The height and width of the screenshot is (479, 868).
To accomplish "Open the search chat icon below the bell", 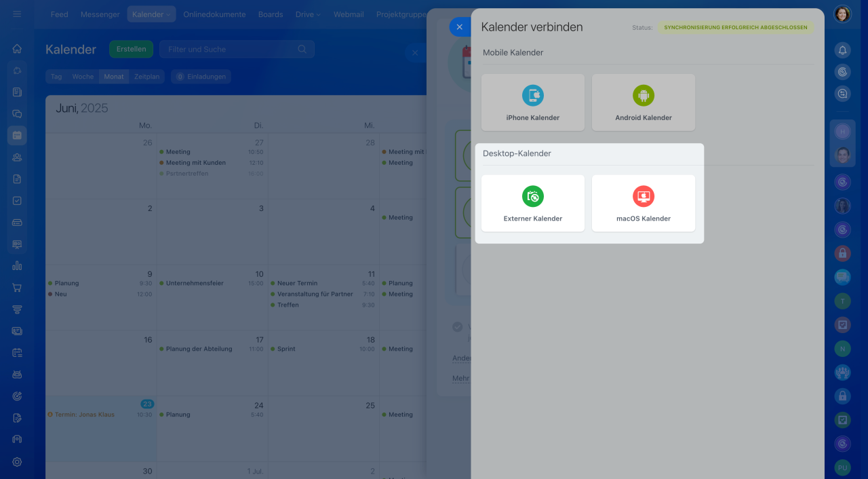I will (x=842, y=94).
